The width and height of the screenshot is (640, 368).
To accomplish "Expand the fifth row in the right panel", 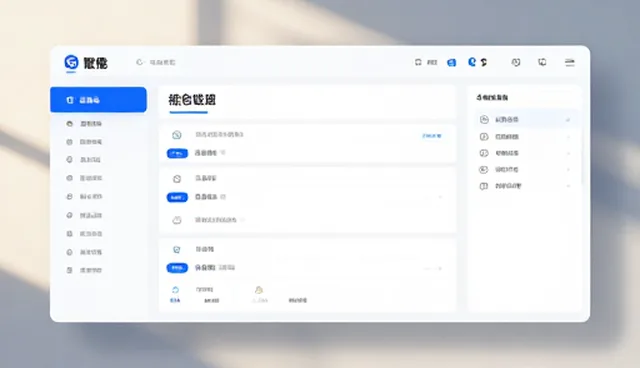I will coord(568,186).
